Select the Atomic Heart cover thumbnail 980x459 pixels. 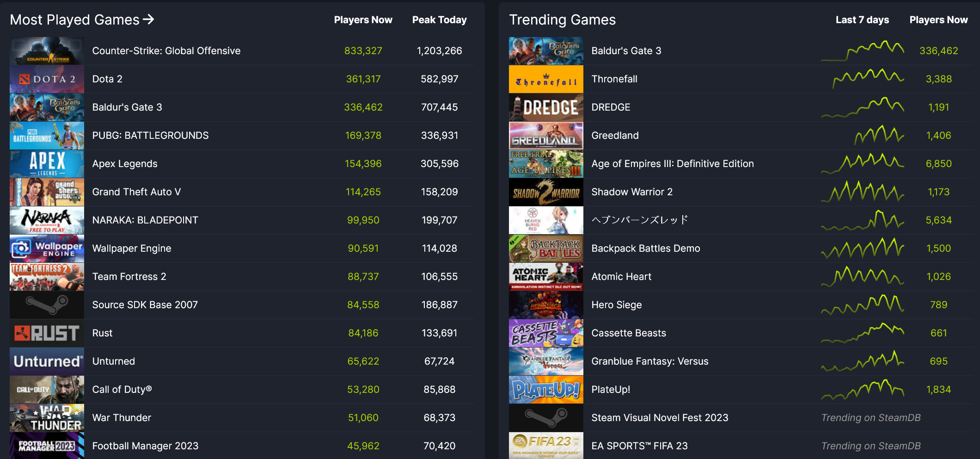[x=545, y=277]
